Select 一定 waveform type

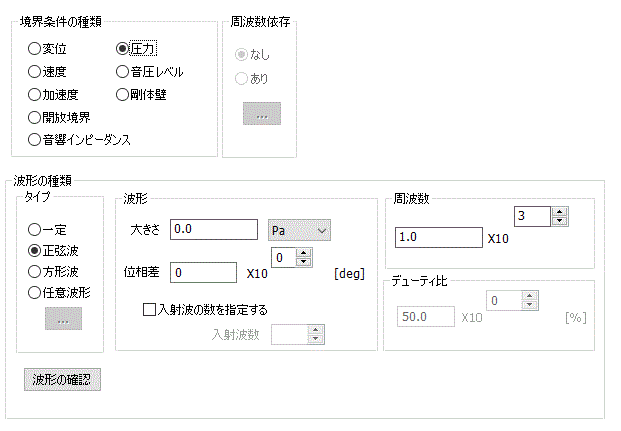click(x=35, y=230)
